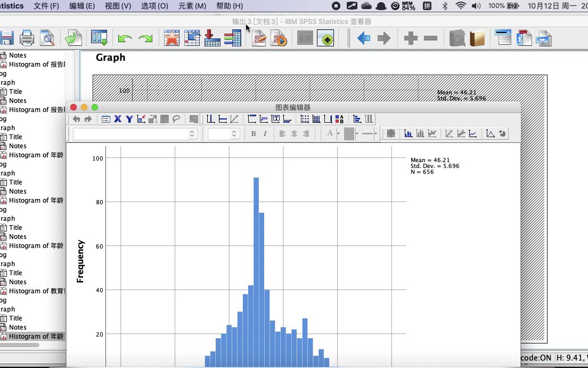Click the red down-arrow Variables icon
The height and width of the screenshot is (368, 588).
[x=213, y=38]
